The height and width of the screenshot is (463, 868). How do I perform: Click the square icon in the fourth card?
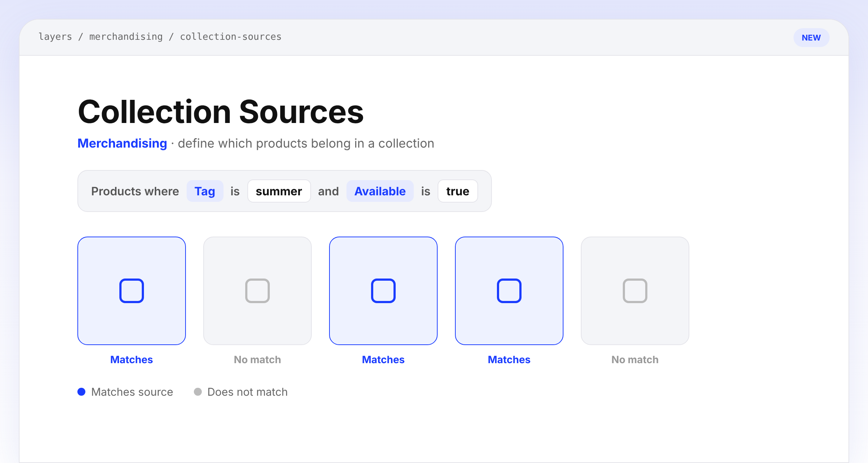pos(509,291)
